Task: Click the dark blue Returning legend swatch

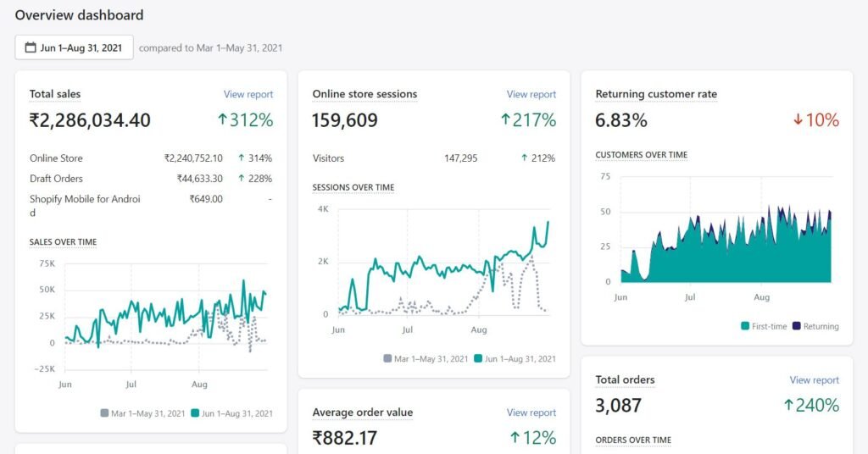Action: (x=795, y=326)
